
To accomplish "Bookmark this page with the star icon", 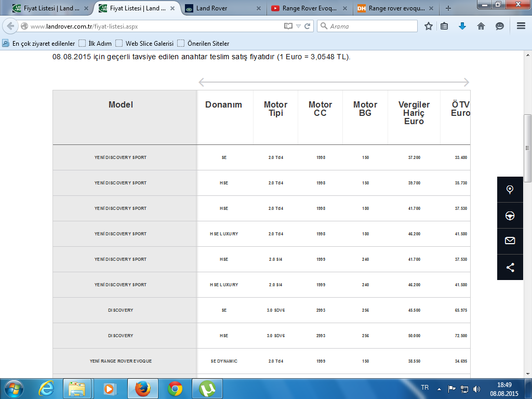I will click(x=429, y=26).
